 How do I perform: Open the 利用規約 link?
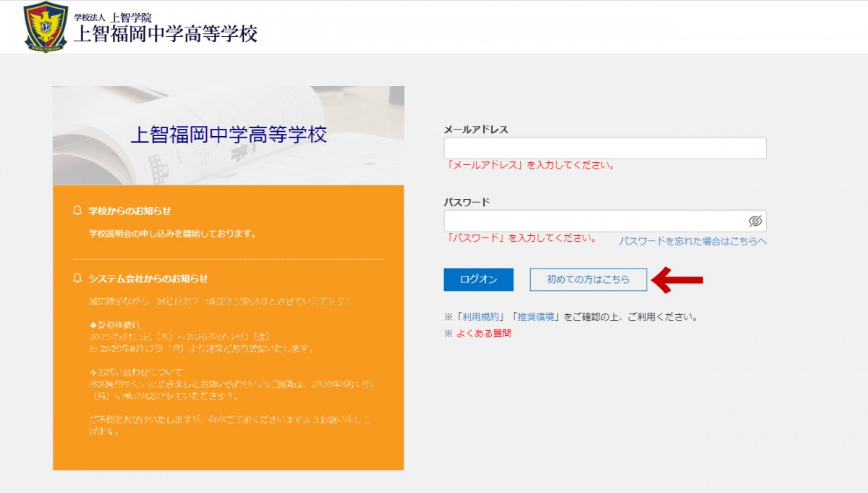tap(481, 317)
